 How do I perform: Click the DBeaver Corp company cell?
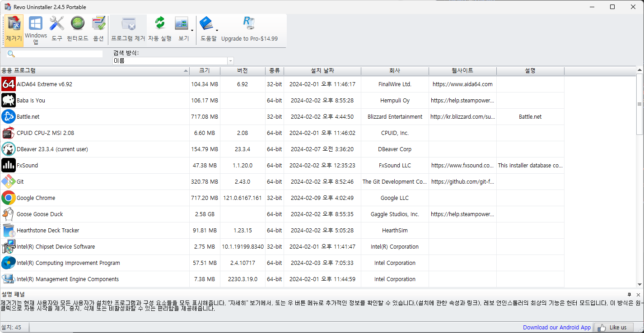coord(395,149)
